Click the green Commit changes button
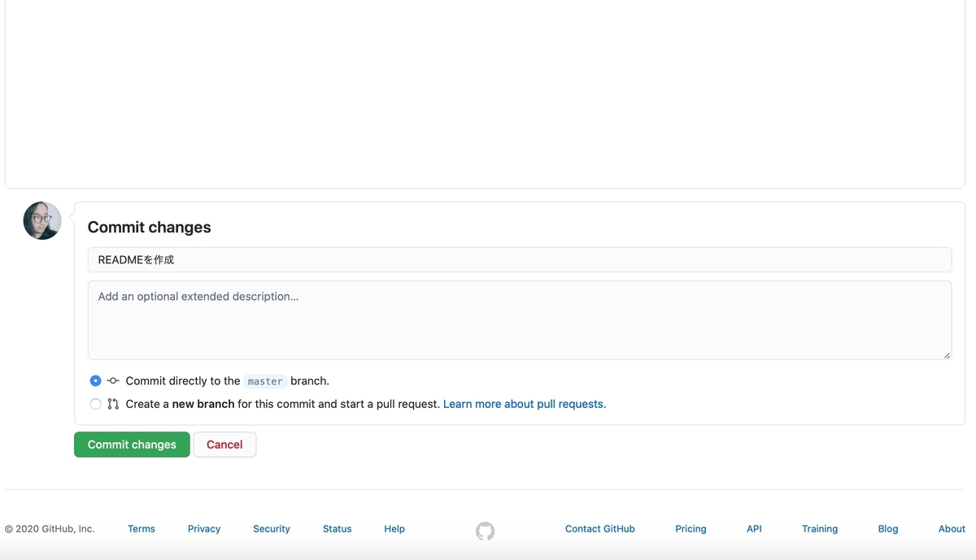The image size is (976, 560). point(132,445)
